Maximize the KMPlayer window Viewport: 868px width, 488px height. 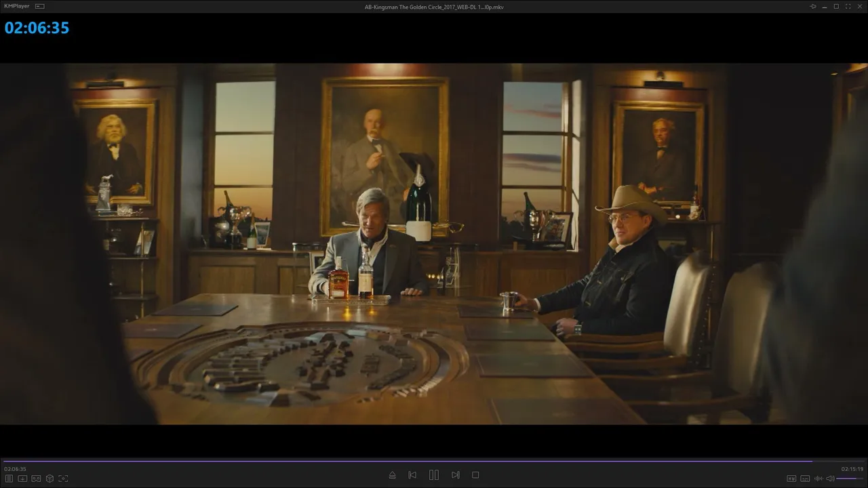pyautogui.click(x=836, y=6)
